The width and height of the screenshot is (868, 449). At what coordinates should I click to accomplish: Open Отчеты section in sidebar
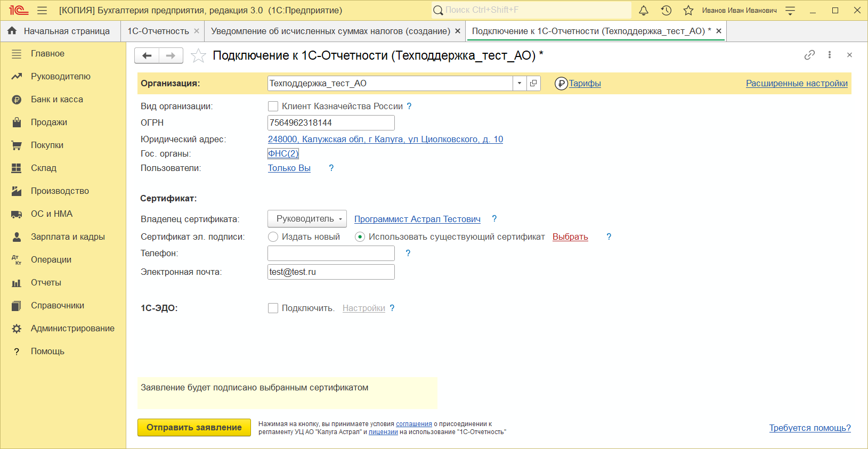pos(63,282)
